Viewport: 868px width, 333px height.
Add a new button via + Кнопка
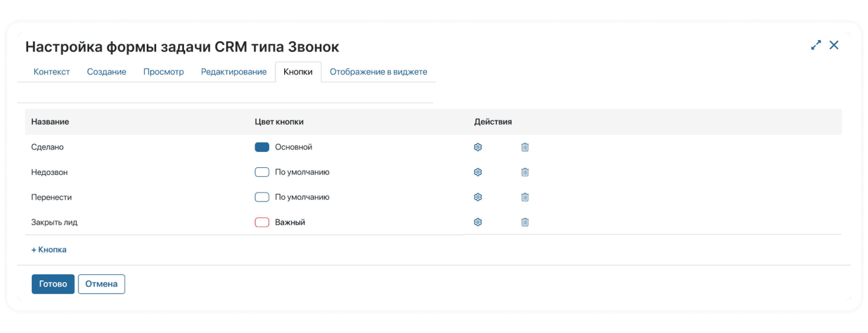point(49,250)
